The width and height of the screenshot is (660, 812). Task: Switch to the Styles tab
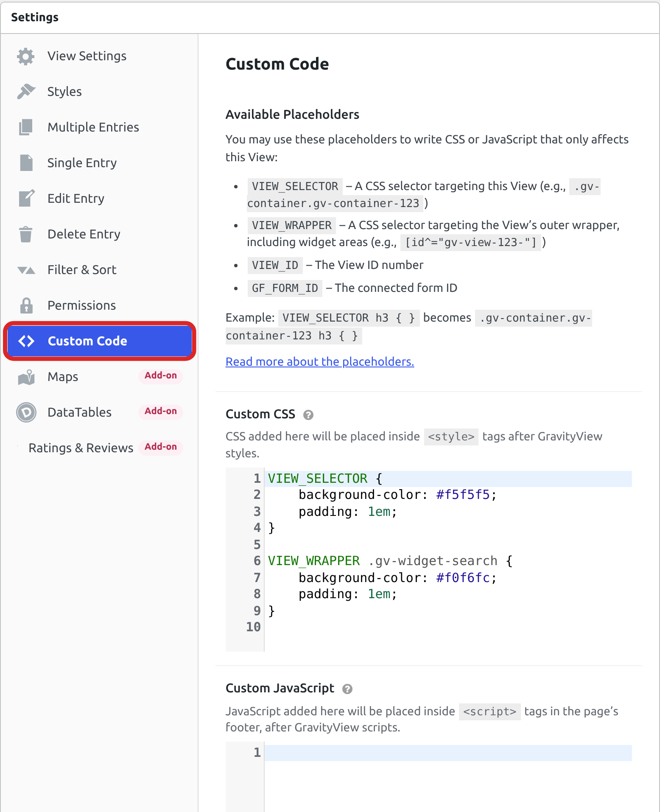point(100,92)
